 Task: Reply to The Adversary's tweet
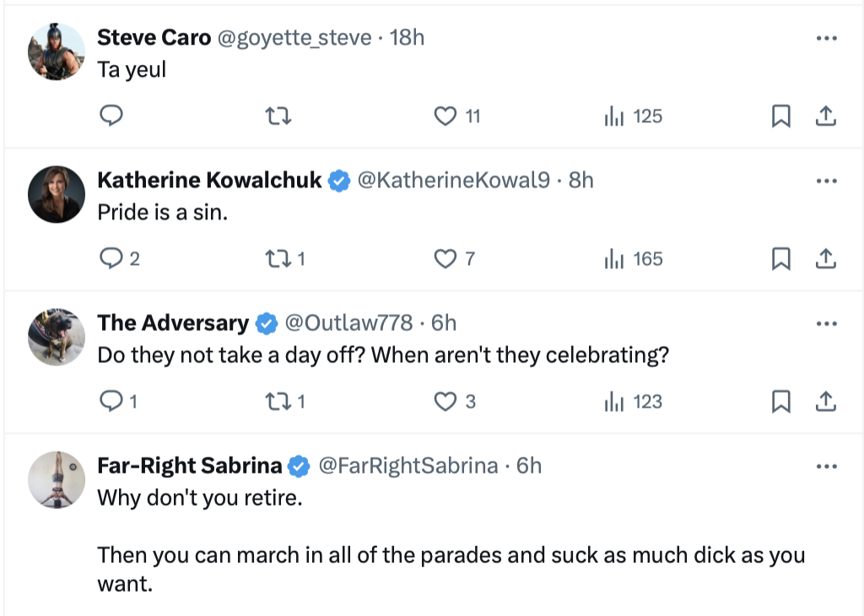118,401
